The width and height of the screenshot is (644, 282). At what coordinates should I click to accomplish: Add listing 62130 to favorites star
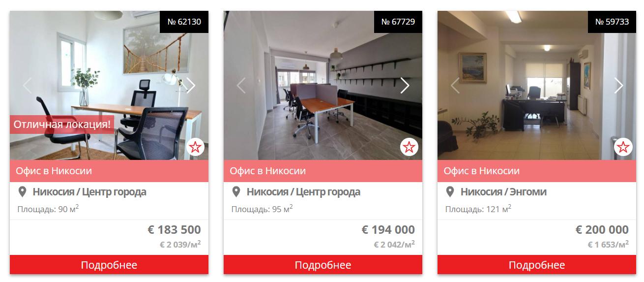point(195,147)
